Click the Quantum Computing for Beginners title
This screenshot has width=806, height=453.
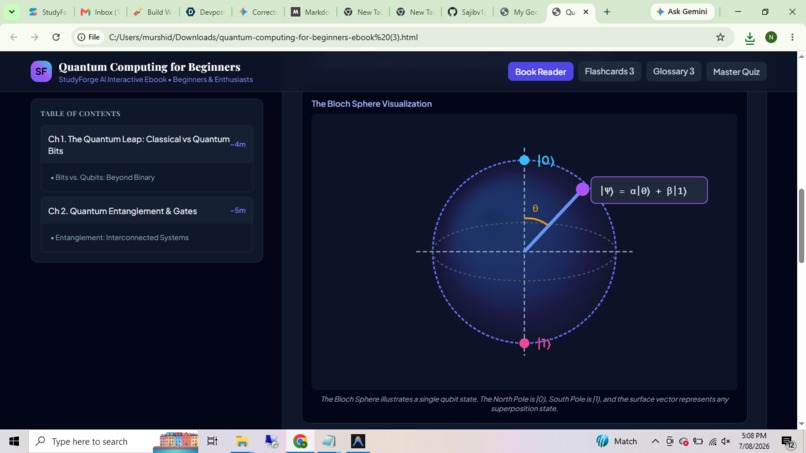149,67
